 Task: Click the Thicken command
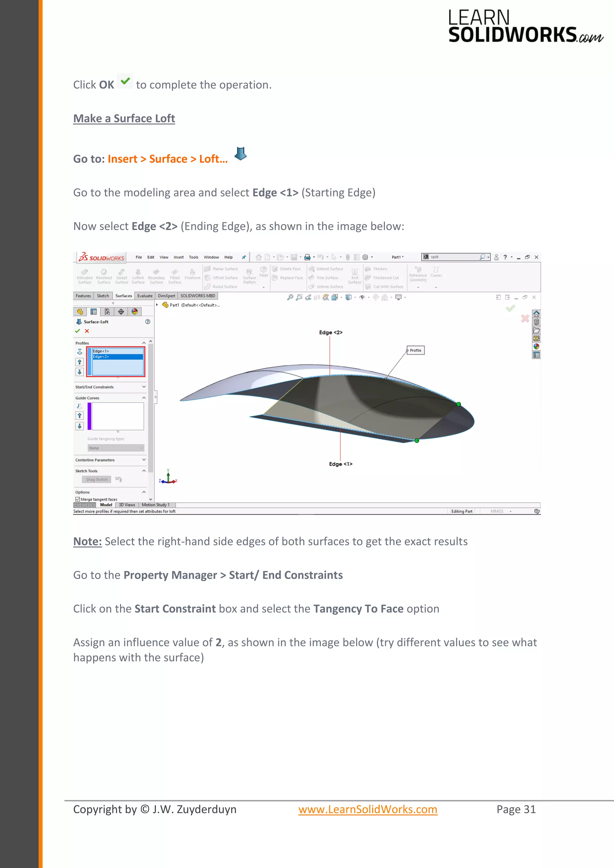[x=376, y=269]
